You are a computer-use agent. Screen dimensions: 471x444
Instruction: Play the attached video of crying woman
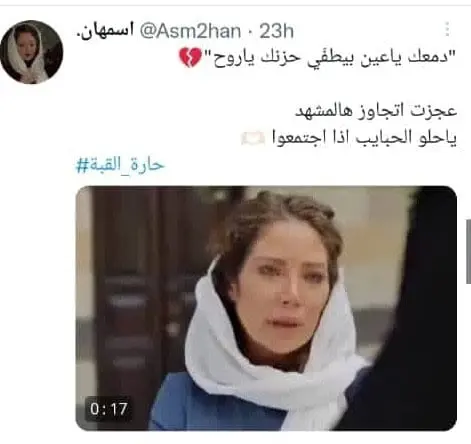click(266, 308)
